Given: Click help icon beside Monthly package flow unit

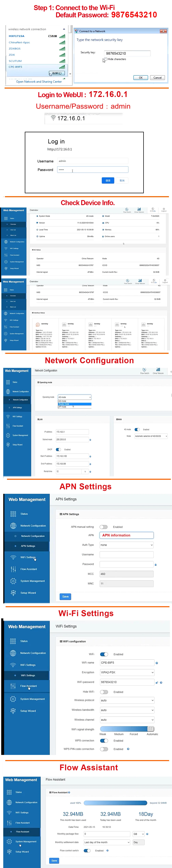Looking at the screenshot, I should coord(147,834).
